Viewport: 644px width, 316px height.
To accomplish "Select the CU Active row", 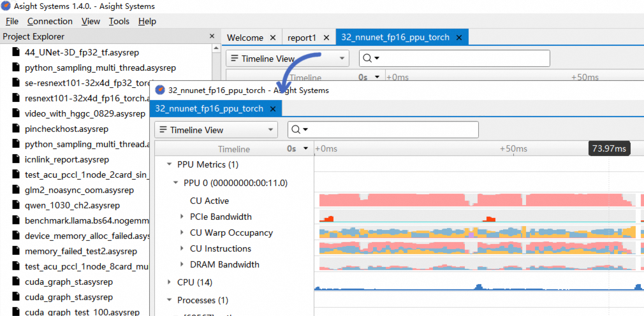I will click(x=210, y=201).
